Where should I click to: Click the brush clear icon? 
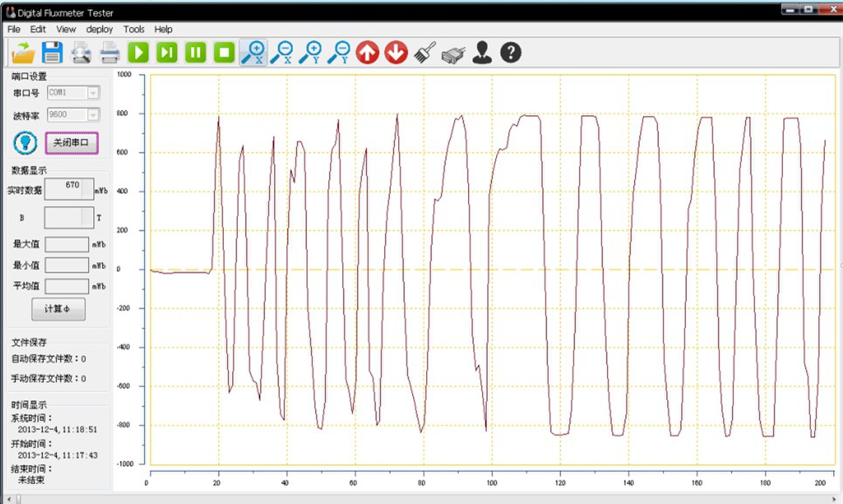[425, 52]
